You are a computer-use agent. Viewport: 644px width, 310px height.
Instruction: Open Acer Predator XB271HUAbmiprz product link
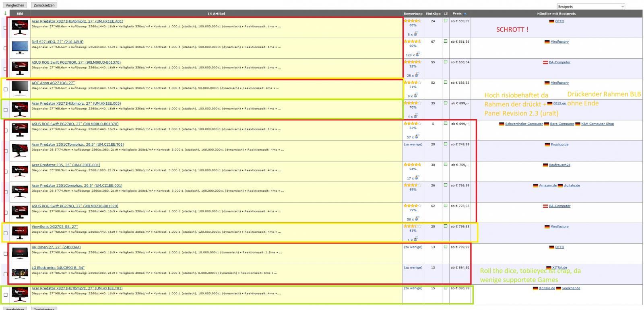pos(77,21)
